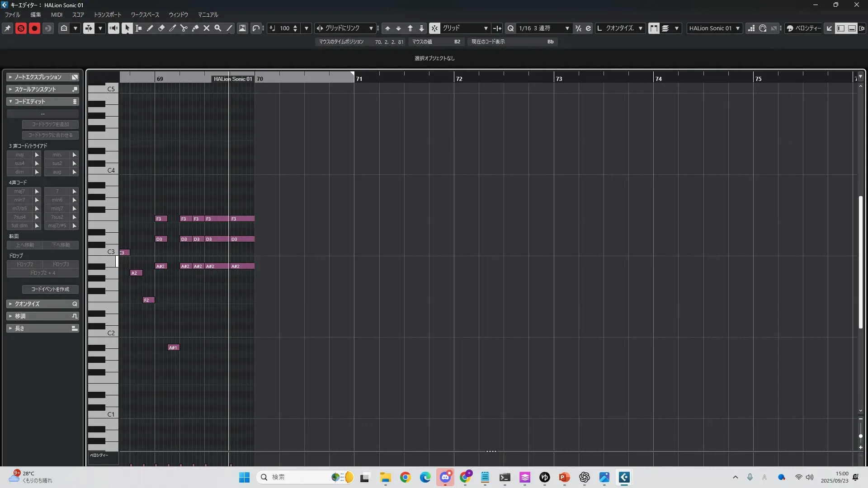Select the Glue tool
Viewport: 868px width, 488px height.
pos(195,28)
